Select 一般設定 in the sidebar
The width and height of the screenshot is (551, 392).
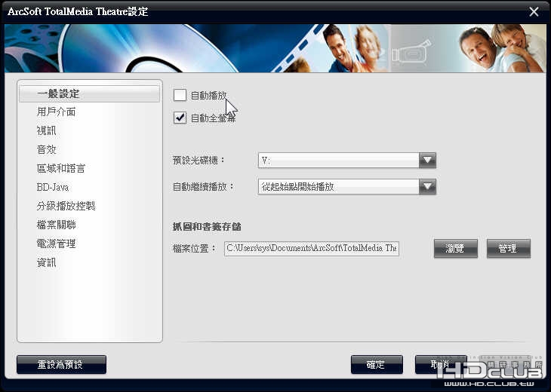click(x=90, y=94)
